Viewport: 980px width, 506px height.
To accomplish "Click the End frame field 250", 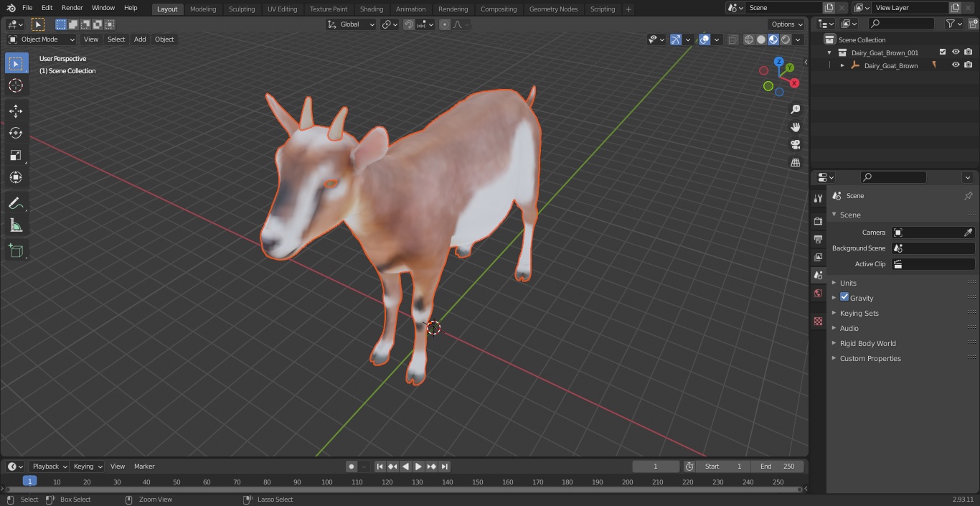I will tap(778, 467).
